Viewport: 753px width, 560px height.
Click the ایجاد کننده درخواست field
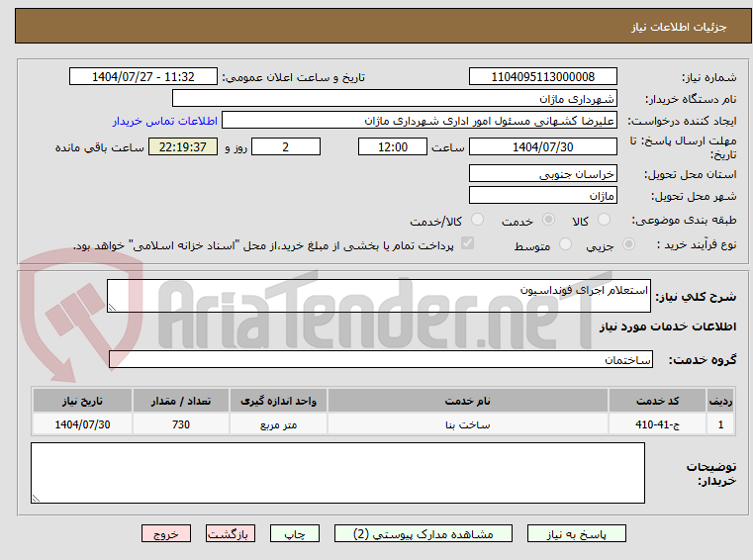click(x=420, y=120)
